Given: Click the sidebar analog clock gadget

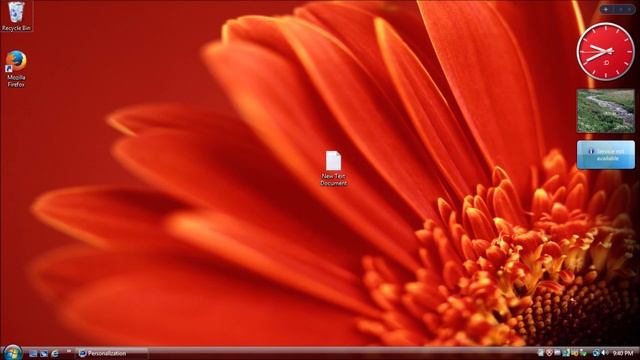Looking at the screenshot, I should 605,51.
